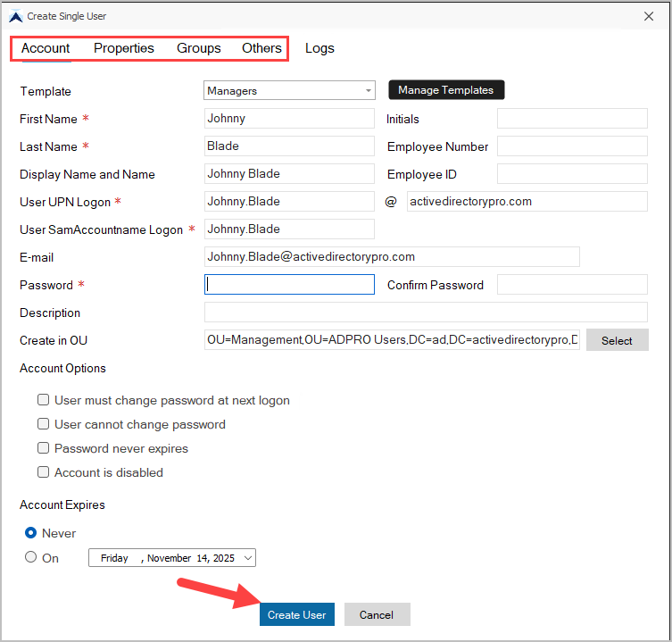Click the Cancel button
This screenshot has width=672, height=642.
[x=377, y=614]
